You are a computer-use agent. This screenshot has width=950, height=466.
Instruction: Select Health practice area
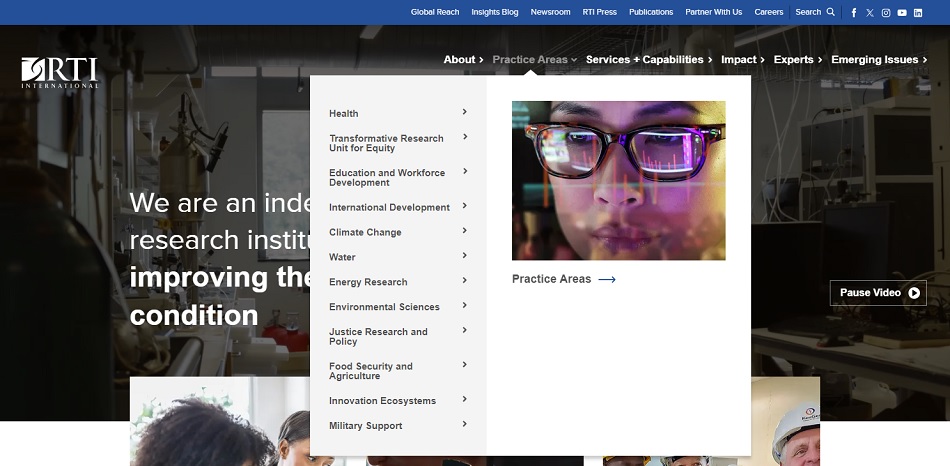point(344,113)
